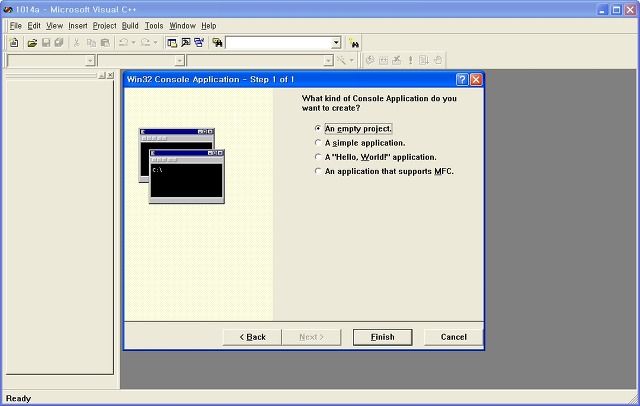Click the Back button in the wizard
Viewport: 640px width, 406px height.
point(252,337)
